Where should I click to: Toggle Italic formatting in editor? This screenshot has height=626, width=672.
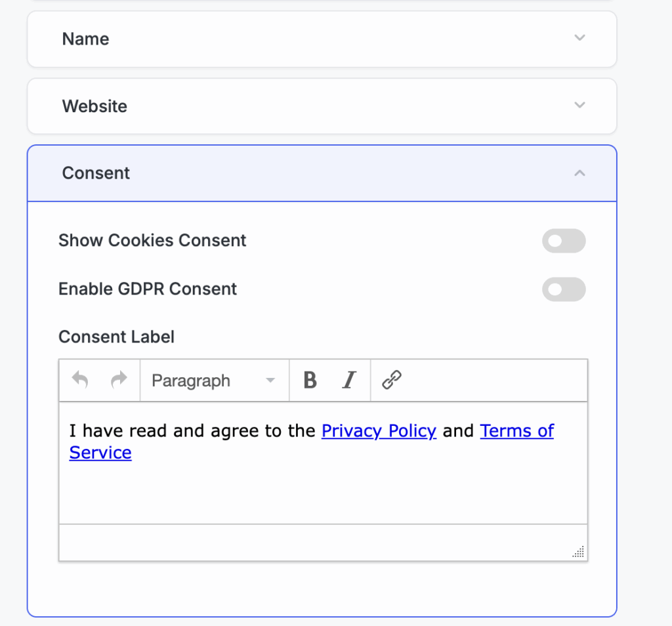pyautogui.click(x=349, y=380)
